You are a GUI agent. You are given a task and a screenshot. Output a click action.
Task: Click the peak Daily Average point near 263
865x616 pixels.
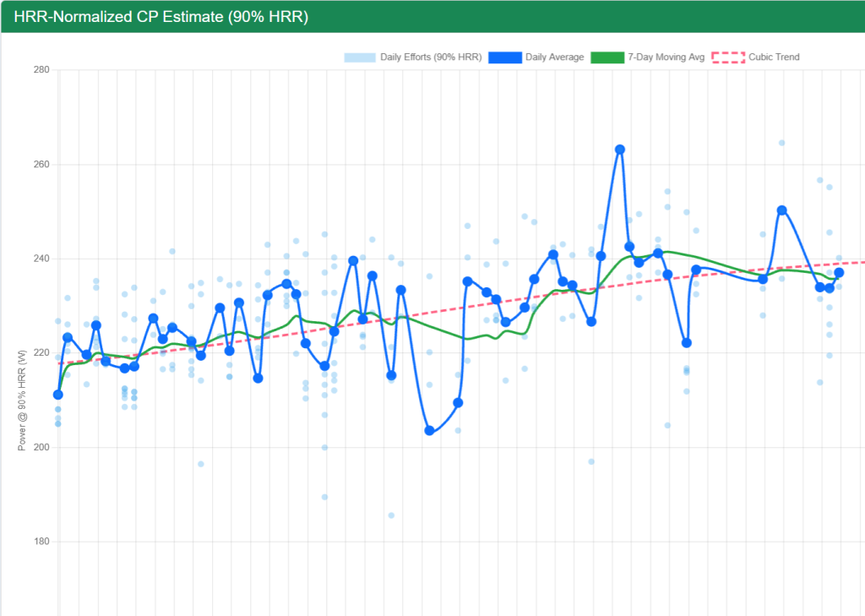click(x=619, y=150)
